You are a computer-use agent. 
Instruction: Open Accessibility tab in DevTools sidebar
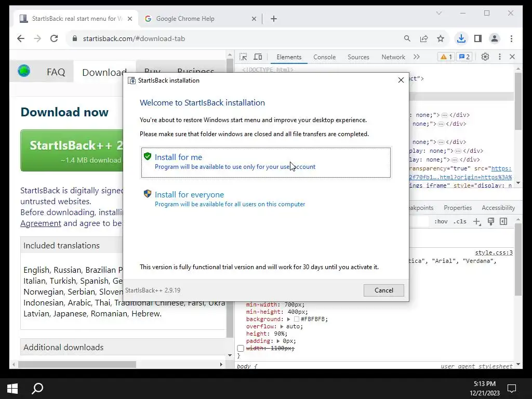tap(498, 208)
